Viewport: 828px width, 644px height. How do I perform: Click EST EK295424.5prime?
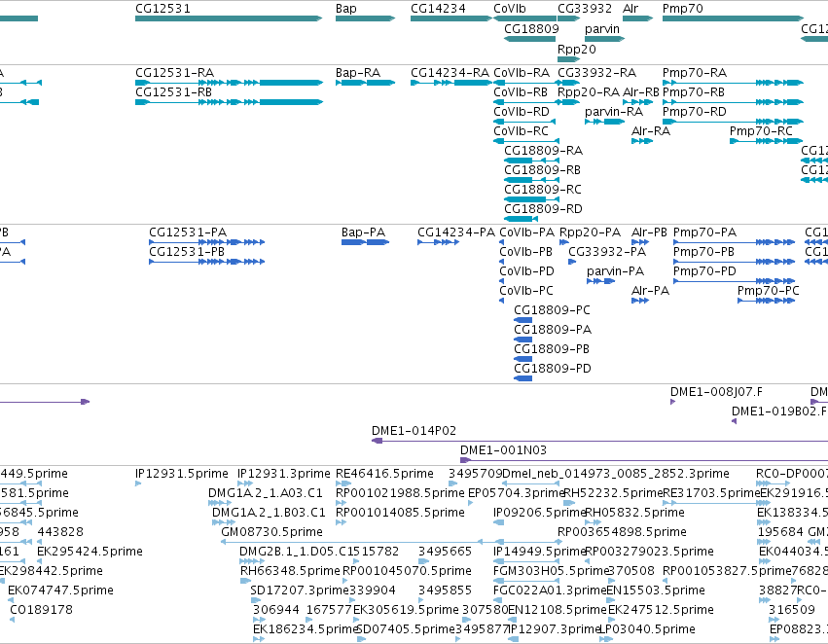click(x=90, y=553)
